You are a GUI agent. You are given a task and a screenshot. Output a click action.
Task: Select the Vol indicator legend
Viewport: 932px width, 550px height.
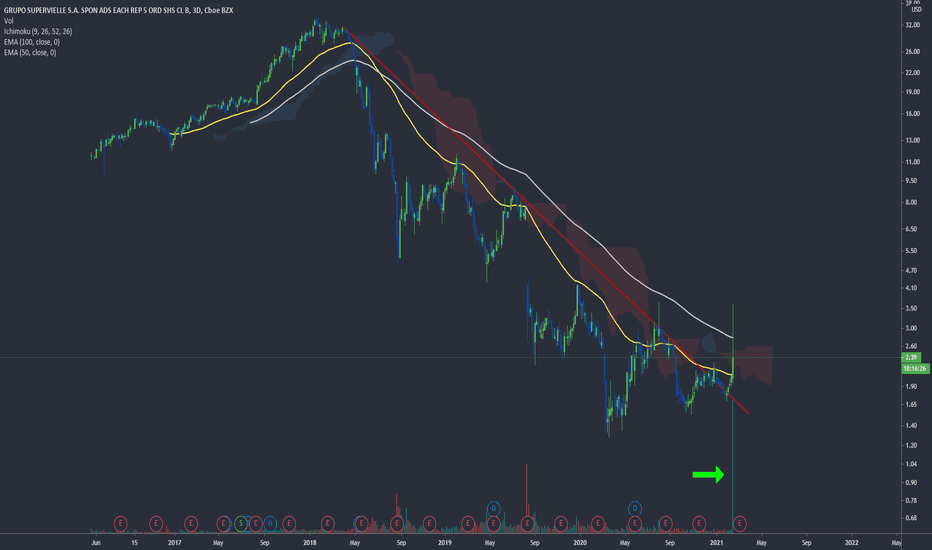[x=8, y=21]
